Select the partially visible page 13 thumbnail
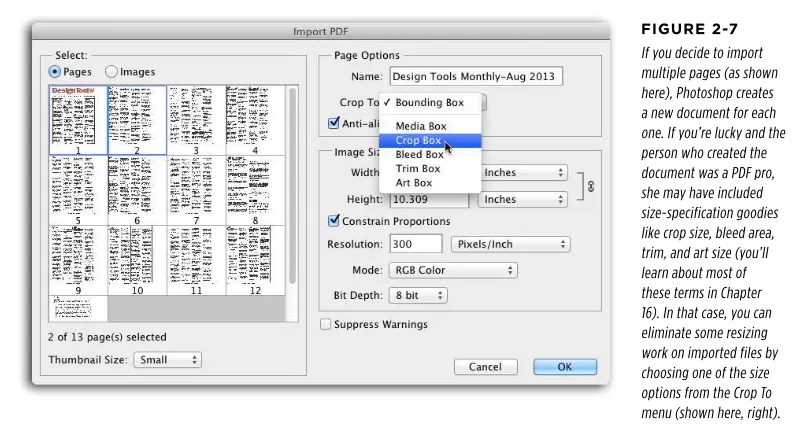The height and width of the screenshot is (440, 798). 78,309
